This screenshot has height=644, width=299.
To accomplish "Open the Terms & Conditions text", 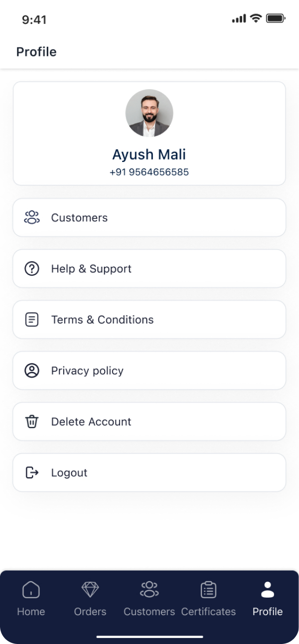I will pos(102,320).
